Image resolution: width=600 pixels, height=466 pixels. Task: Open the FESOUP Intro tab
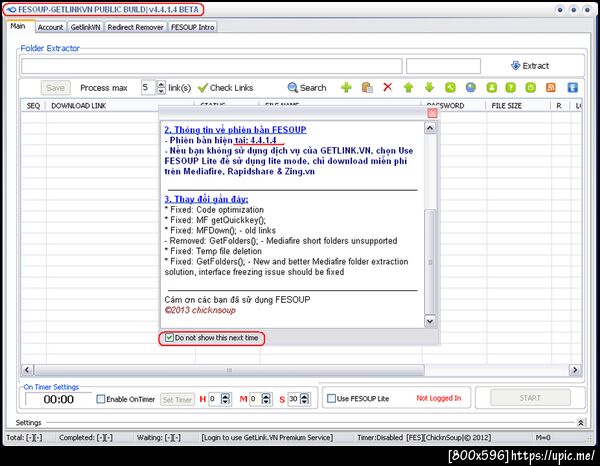[x=192, y=27]
